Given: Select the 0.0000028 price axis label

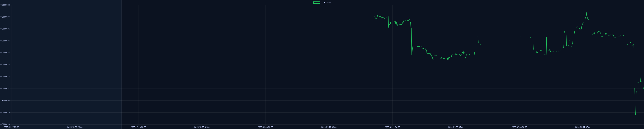Looking at the screenshot, I should coord(5,124).
